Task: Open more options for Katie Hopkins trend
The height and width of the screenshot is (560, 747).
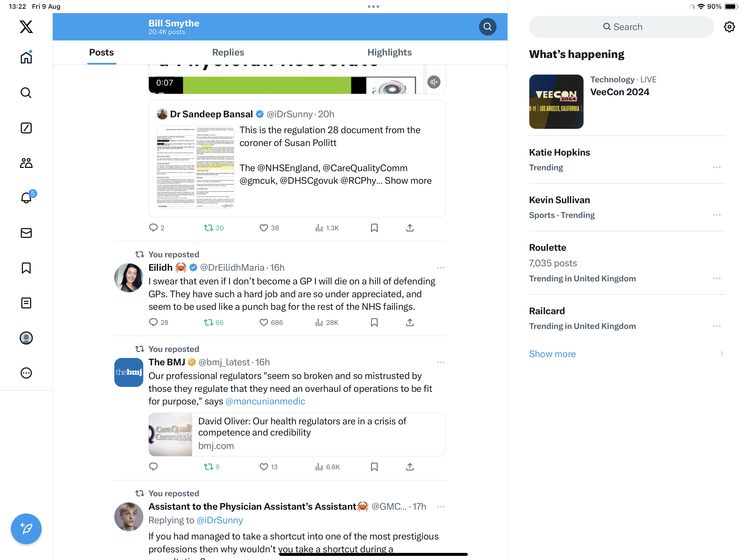Action: [717, 168]
